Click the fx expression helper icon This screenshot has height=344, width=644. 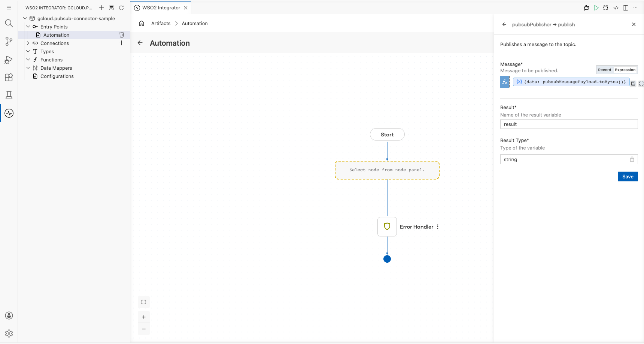point(505,82)
